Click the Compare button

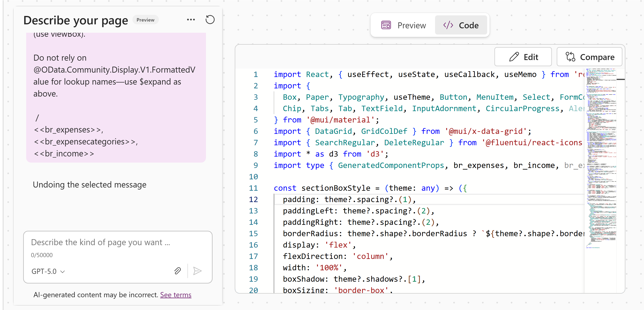pos(589,57)
